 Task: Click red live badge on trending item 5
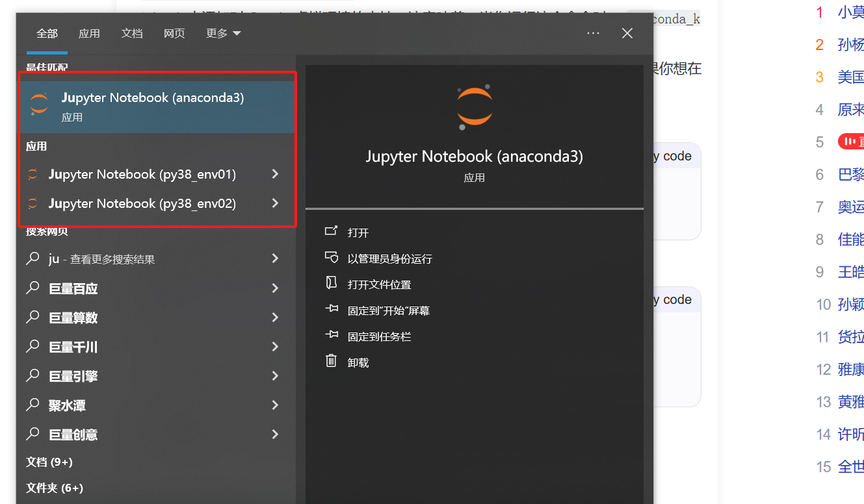[x=851, y=142]
